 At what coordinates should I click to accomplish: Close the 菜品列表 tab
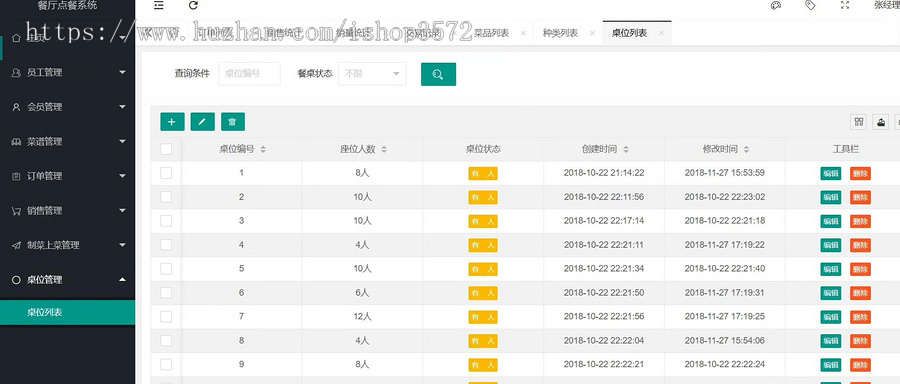[x=523, y=33]
